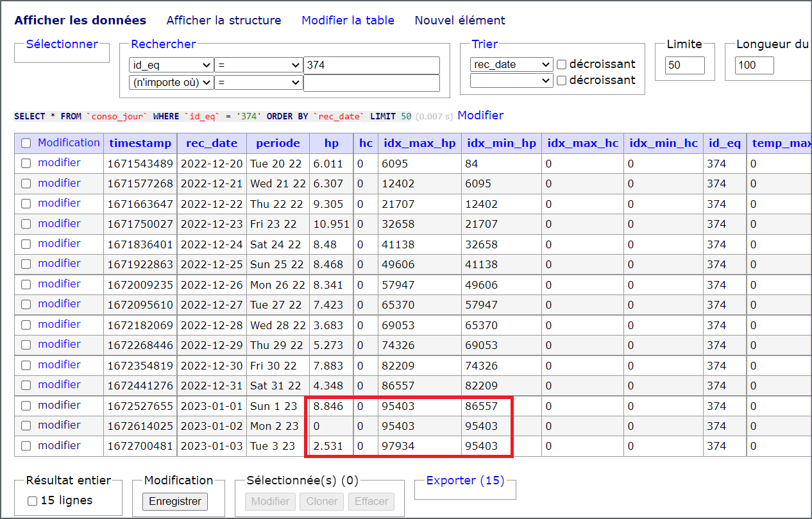Expand the first search operator dropdown
The image size is (812, 519).
point(258,65)
